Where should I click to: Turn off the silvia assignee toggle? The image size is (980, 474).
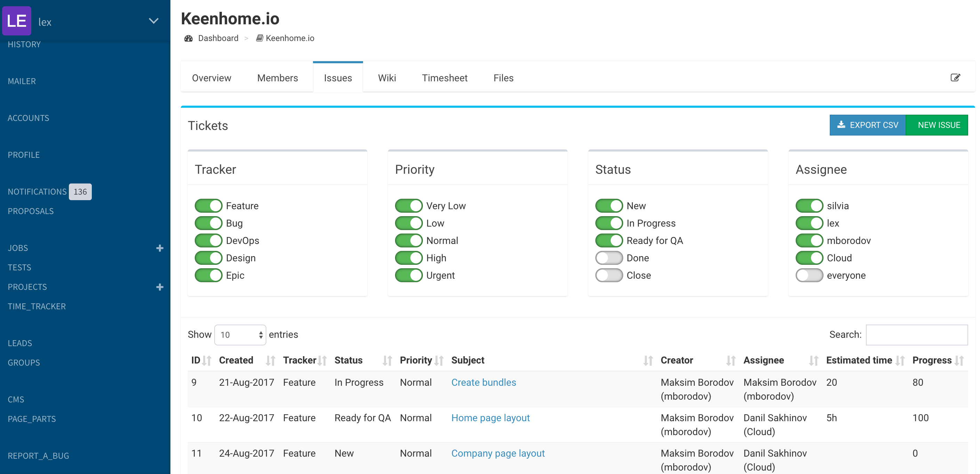(810, 206)
